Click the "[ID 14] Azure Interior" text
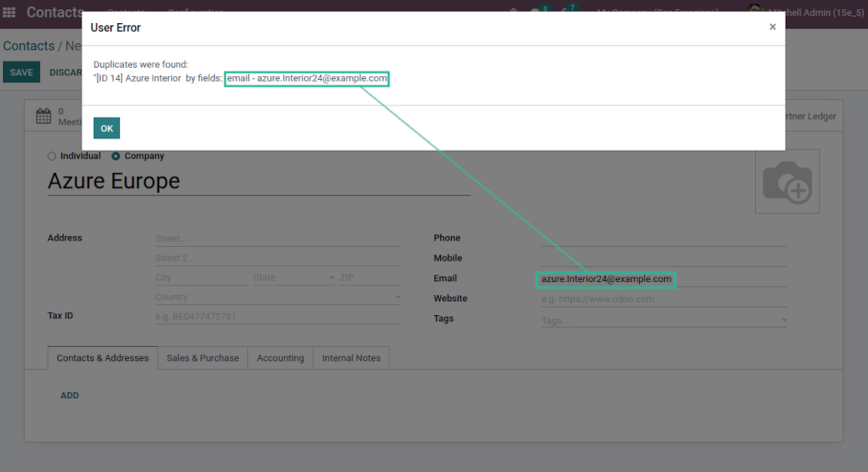 click(x=138, y=78)
